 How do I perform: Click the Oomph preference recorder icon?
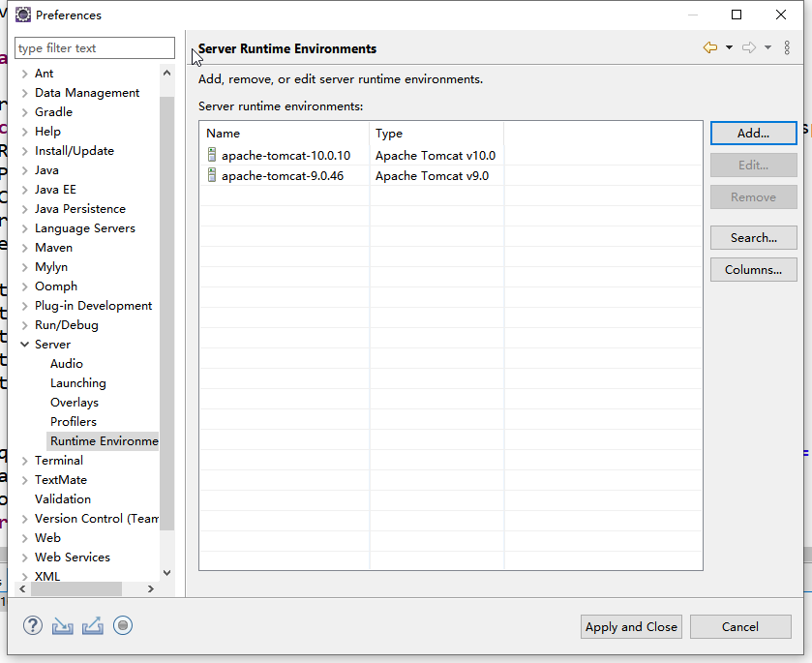(123, 625)
